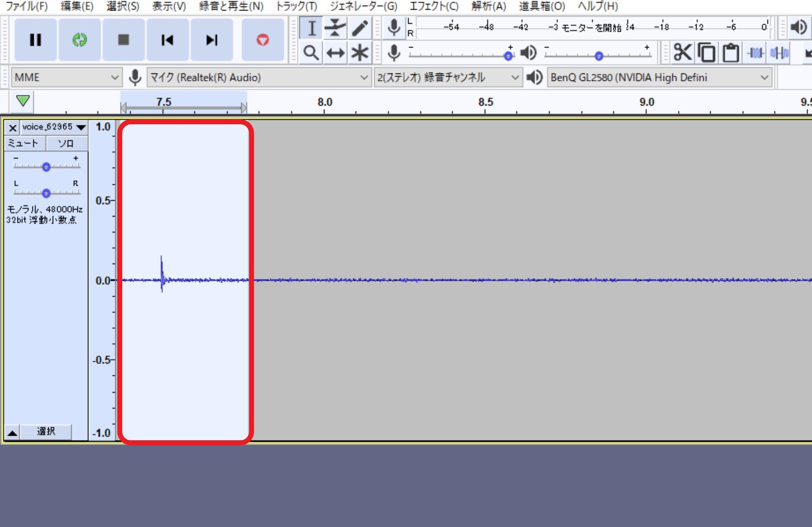Select the Draw pencil tool
812x527 pixels.
(x=359, y=28)
